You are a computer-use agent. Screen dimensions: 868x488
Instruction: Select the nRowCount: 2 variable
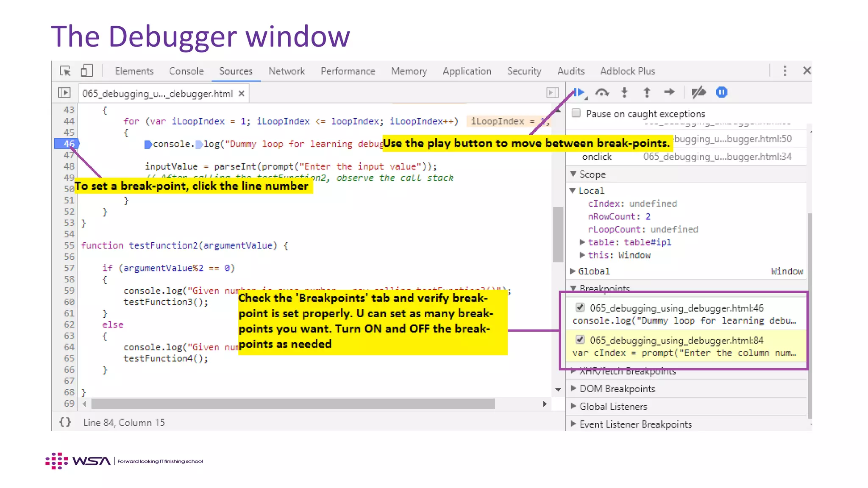click(x=619, y=216)
